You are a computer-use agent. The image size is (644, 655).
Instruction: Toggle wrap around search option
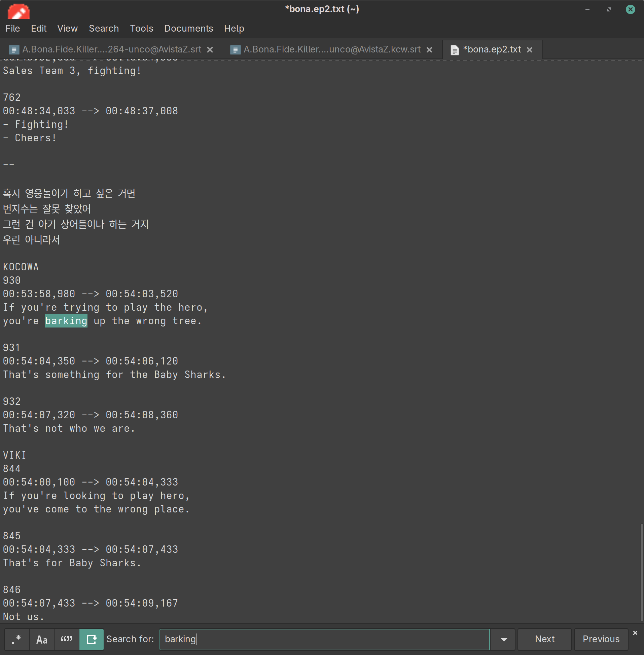click(x=91, y=639)
